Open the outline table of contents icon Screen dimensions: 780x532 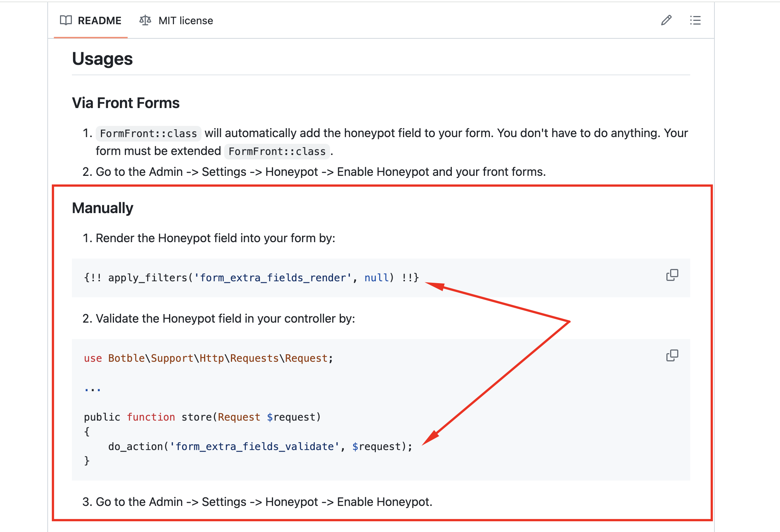695,20
